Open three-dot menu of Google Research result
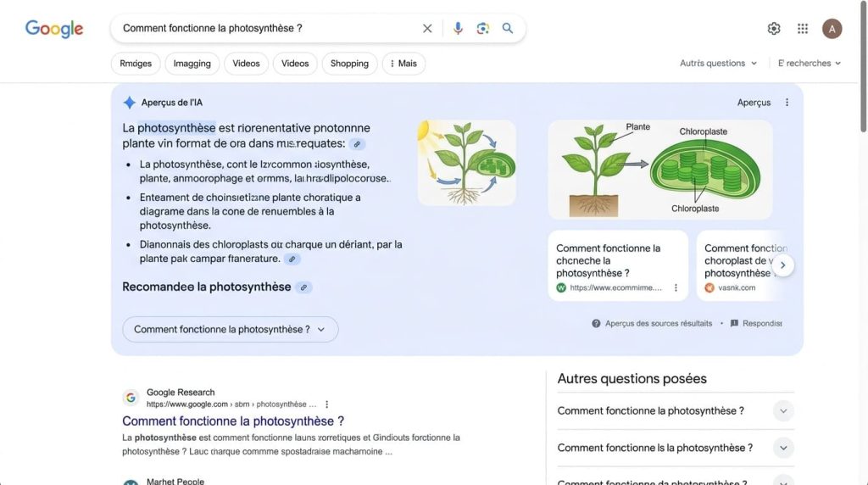Image resolution: width=868 pixels, height=485 pixels. pos(326,404)
